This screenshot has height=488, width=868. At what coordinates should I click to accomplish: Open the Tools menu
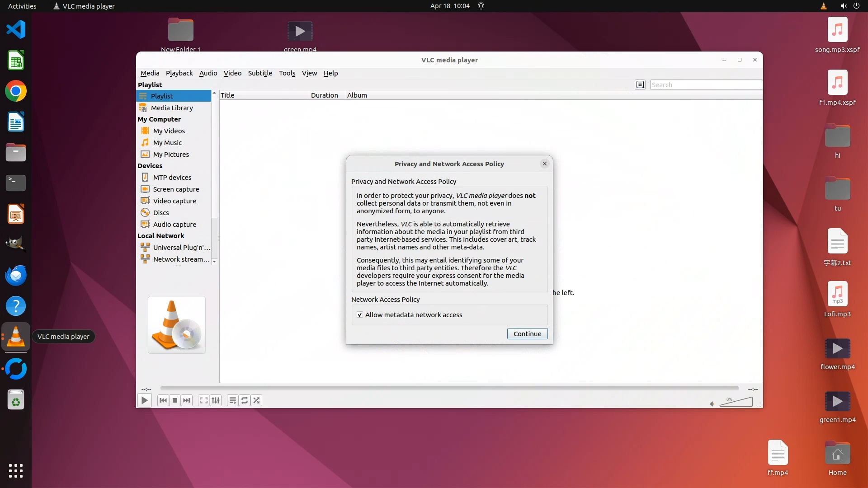(287, 73)
